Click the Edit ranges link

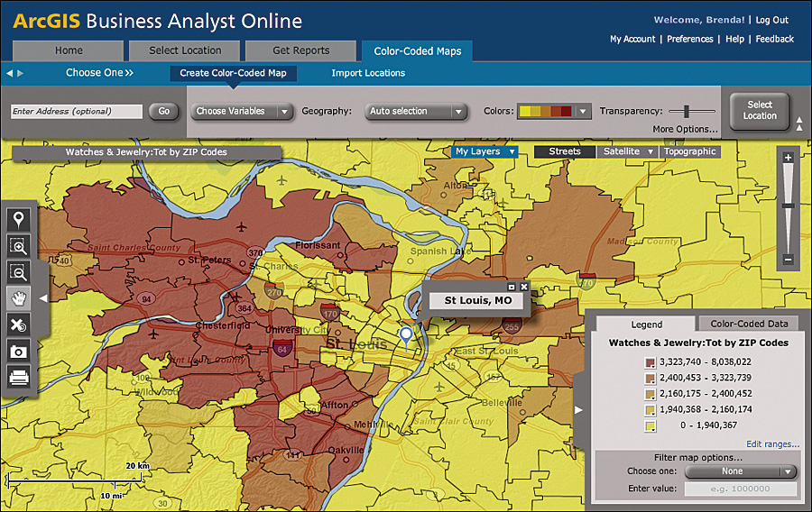point(772,444)
